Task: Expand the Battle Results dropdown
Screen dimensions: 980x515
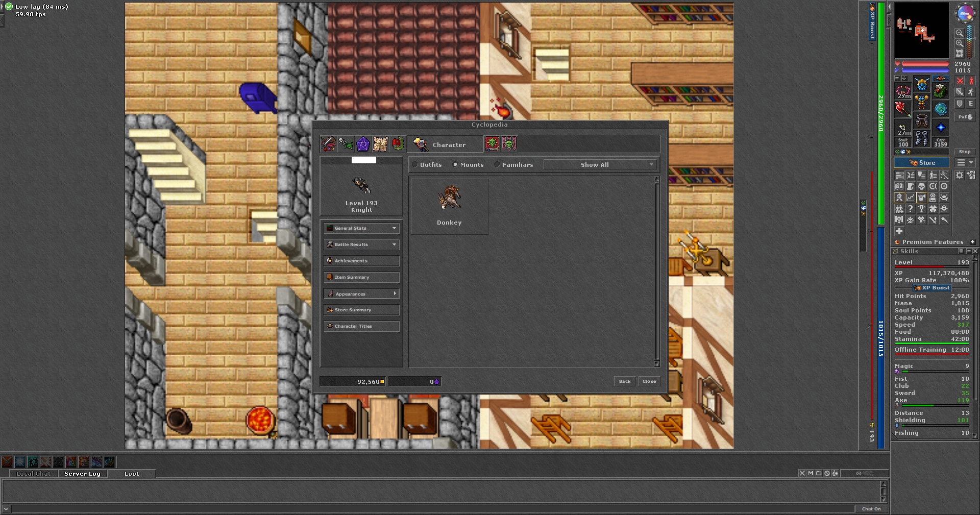Action: click(361, 244)
